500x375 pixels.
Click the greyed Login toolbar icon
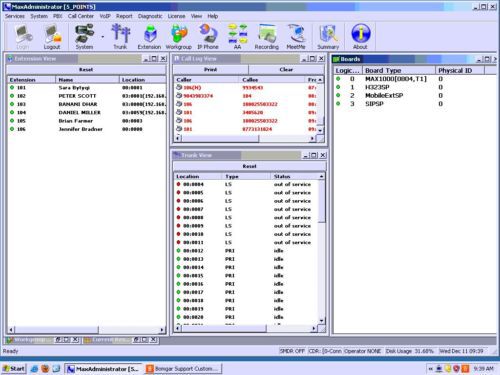click(x=23, y=37)
